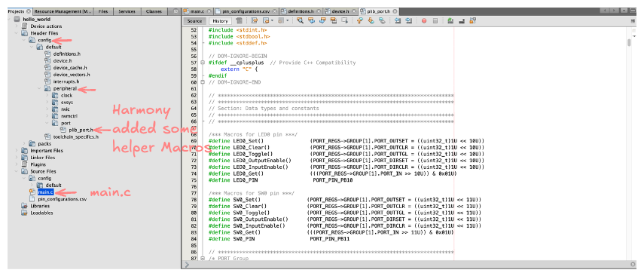Click the Find Selection magnifier icon
The width and height of the screenshot is (644, 276).
tap(301, 20)
